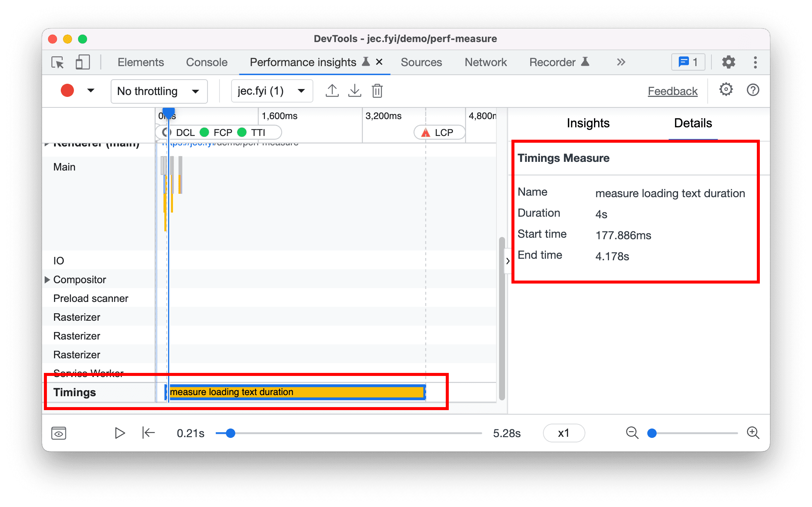Viewport: 812px width, 507px height.
Task: Open the throttling dropdown selector
Action: [x=155, y=91]
